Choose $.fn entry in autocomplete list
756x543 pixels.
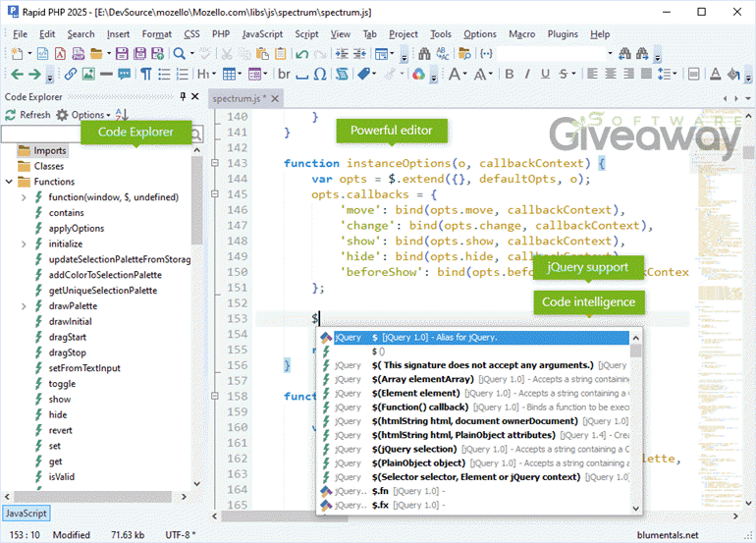tap(474, 491)
